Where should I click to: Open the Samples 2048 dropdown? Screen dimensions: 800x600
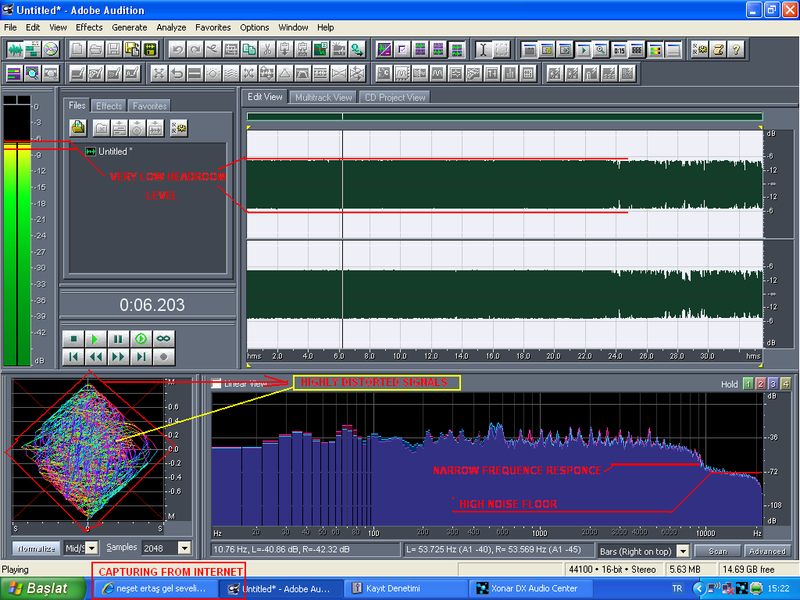point(184,548)
